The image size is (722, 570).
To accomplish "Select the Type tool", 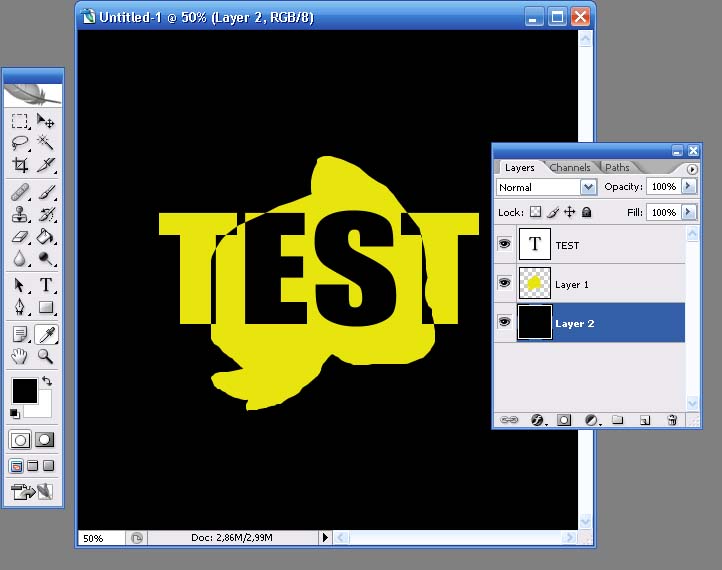I will pyautogui.click(x=46, y=285).
